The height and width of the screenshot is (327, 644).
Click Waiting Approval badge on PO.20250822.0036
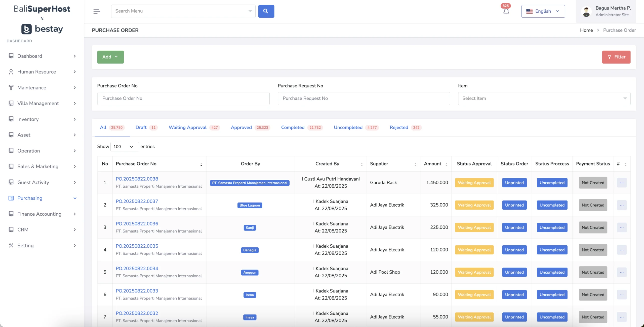click(x=474, y=227)
